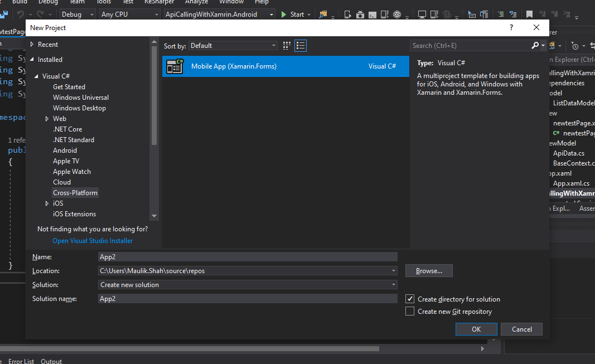Open the Solution Configuration dropdown showing Debug
The height and width of the screenshot is (364, 595).
(77, 14)
